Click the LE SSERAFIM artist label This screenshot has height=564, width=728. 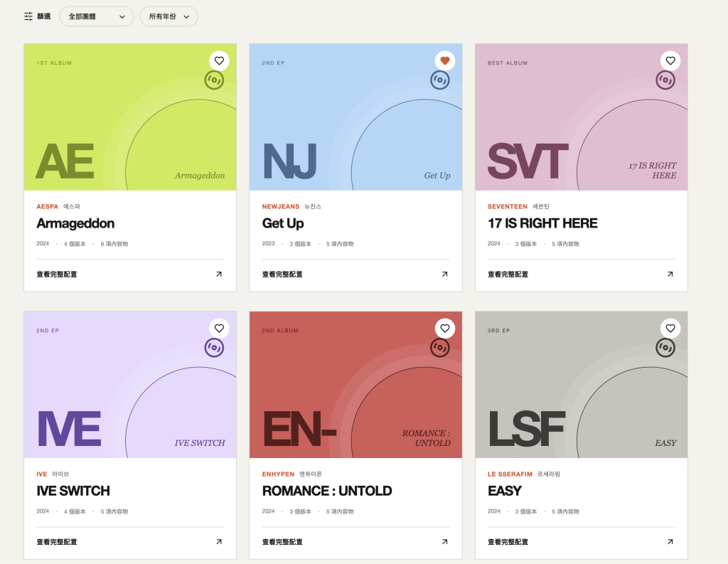coord(510,474)
